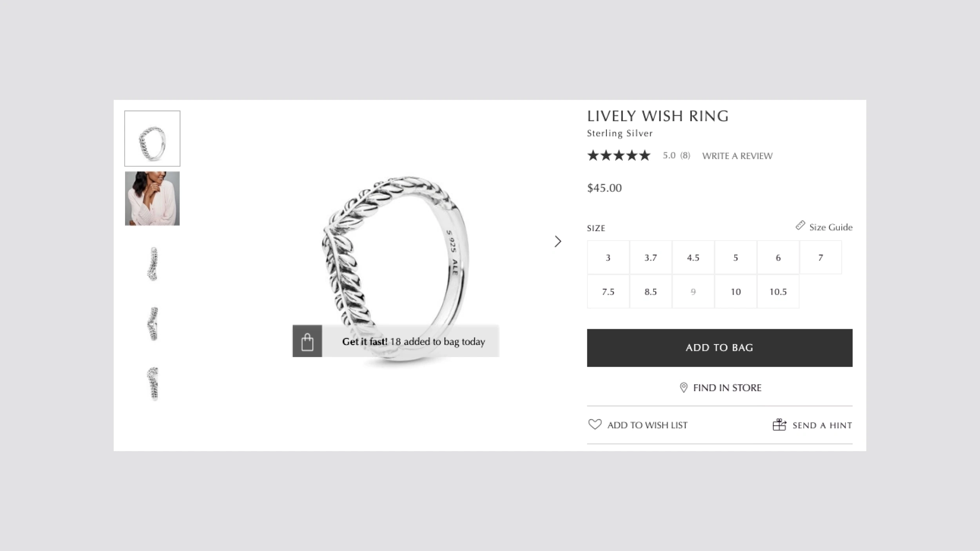Screen dimensions: 980x551
Task: Select ring size 10
Action: tap(736, 291)
